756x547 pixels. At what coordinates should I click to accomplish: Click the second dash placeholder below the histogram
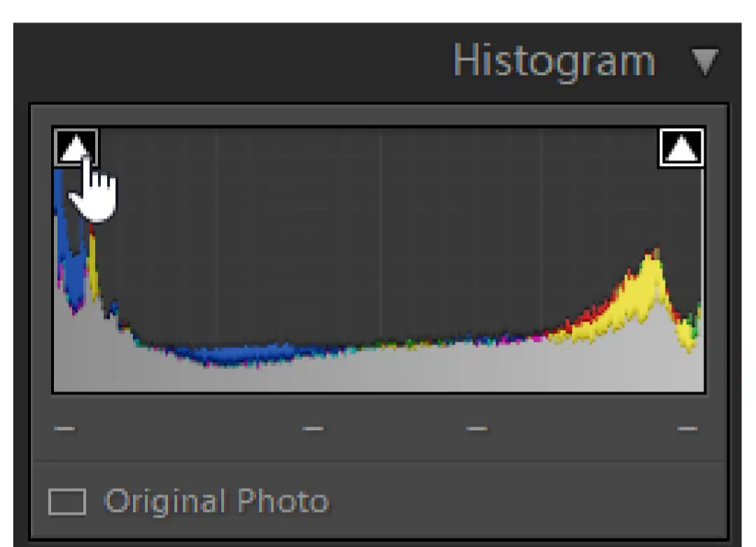tap(313, 429)
